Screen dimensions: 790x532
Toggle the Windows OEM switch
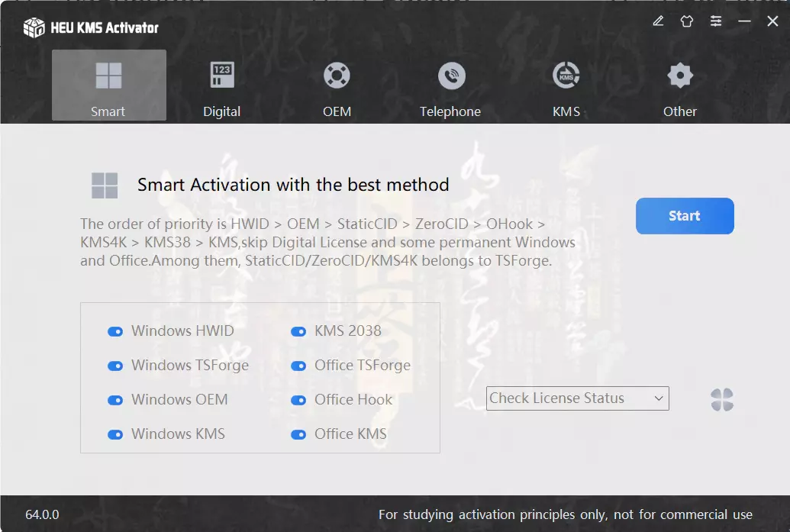coord(115,400)
